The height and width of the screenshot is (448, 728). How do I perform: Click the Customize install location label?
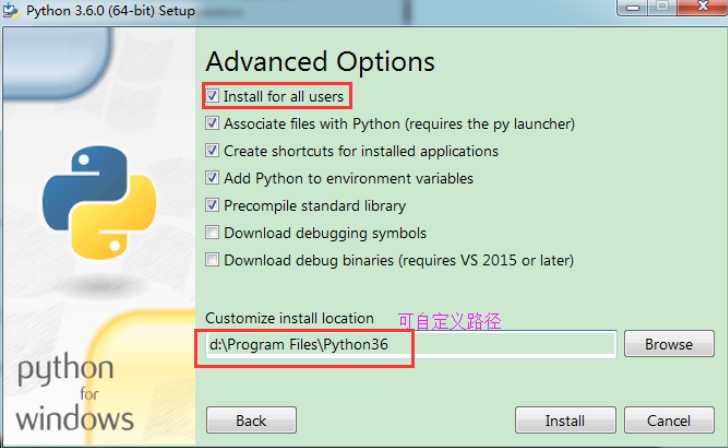point(289,318)
